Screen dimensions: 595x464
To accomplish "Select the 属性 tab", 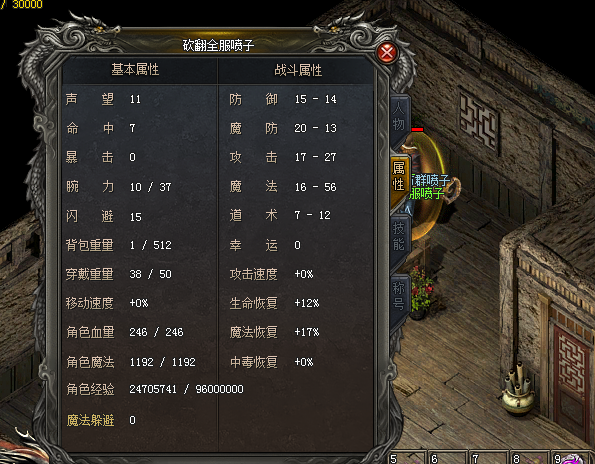I will (399, 176).
